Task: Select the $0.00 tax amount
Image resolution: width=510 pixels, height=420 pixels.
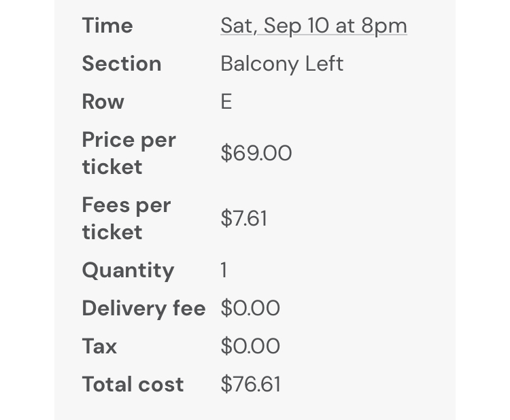Action: click(250, 347)
